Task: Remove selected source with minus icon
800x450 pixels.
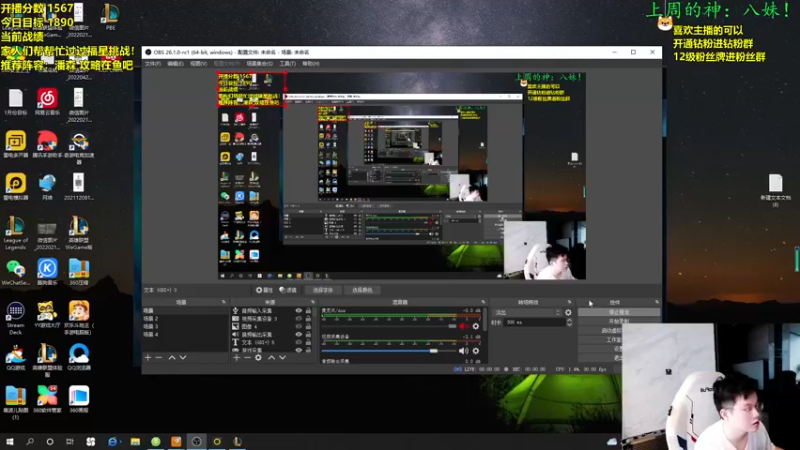Action: 247,358
